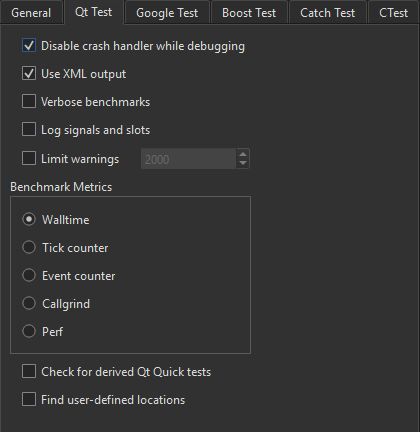
Task: Go to the Catch Test tab
Action: [328, 13]
